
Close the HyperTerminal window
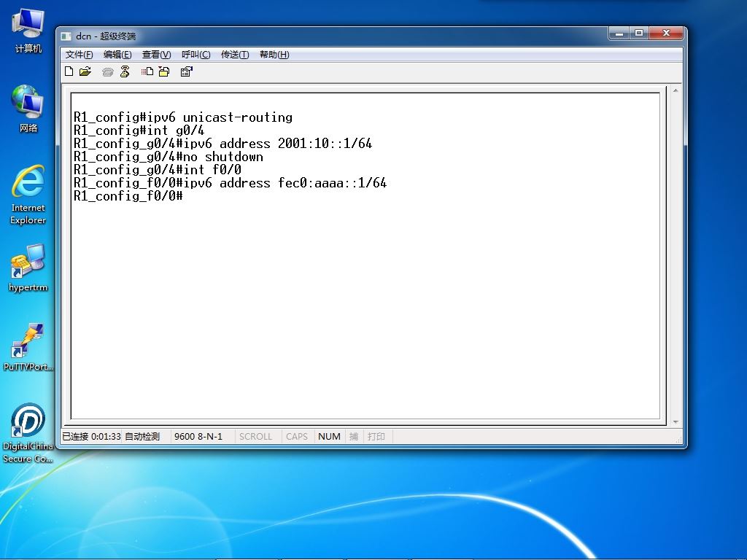tap(666, 34)
